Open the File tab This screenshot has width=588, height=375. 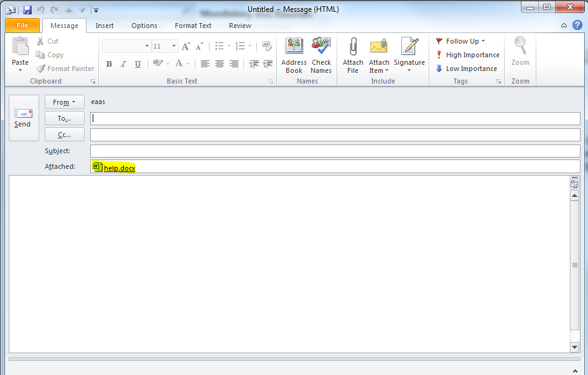(22, 26)
